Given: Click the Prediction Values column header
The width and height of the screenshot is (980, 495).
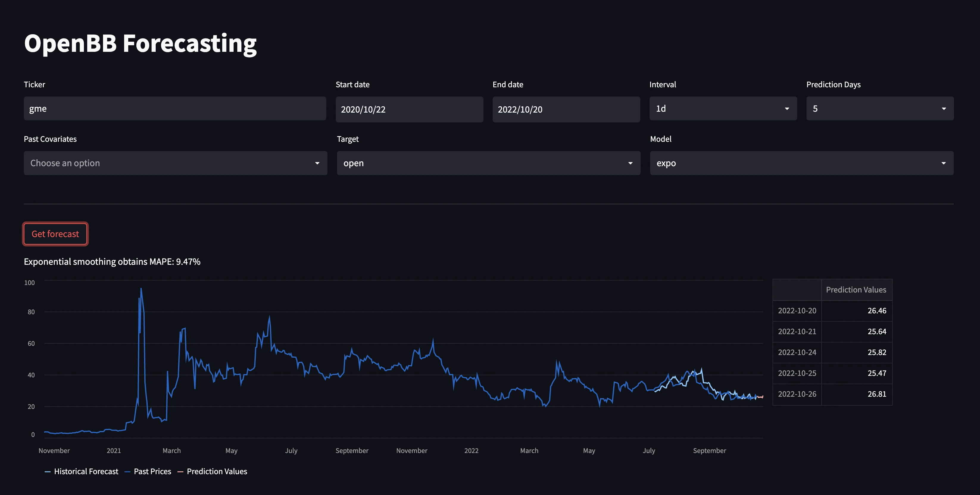Looking at the screenshot, I should coord(856,289).
